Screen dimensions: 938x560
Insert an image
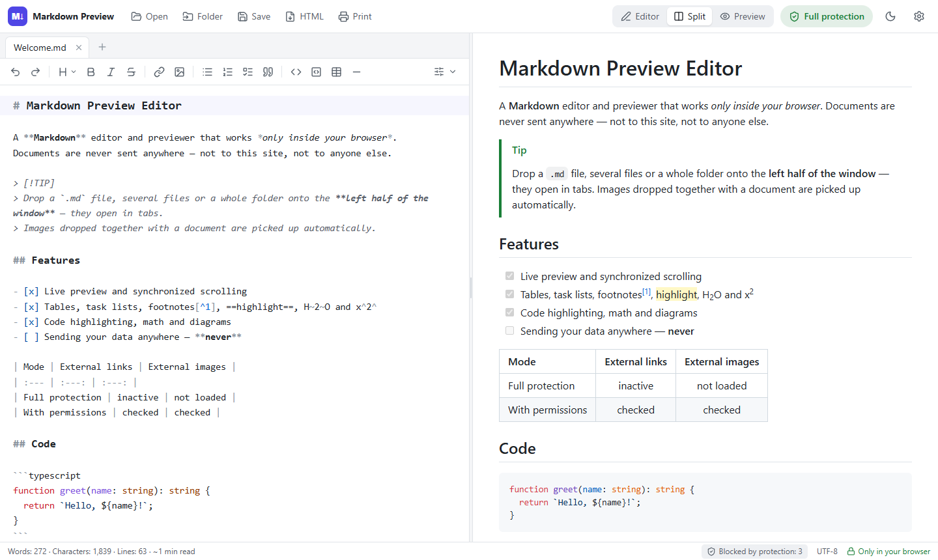[180, 72]
